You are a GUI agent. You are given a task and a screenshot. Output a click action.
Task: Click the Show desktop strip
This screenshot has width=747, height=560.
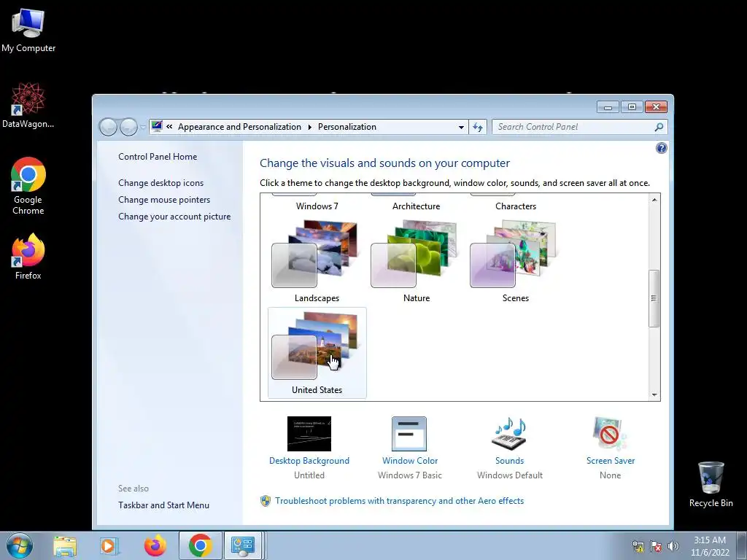[743, 545]
